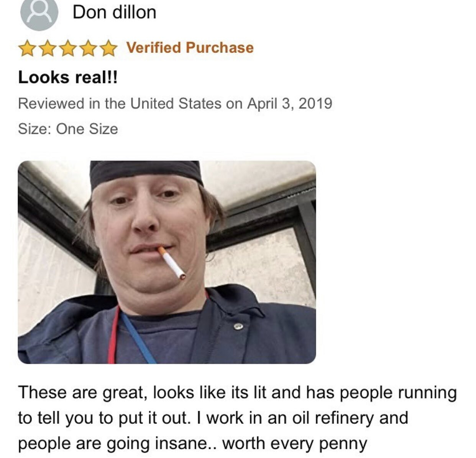
Task: Click the dark headband in the photo
Action: pyautogui.click(x=146, y=173)
